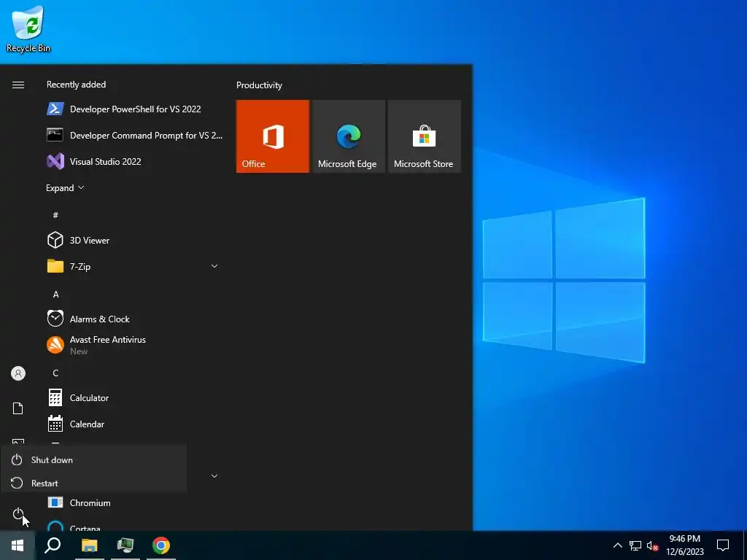The height and width of the screenshot is (560, 747).
Task: Select the Recycle Bin desktop icon
Action: click(28, 28)
